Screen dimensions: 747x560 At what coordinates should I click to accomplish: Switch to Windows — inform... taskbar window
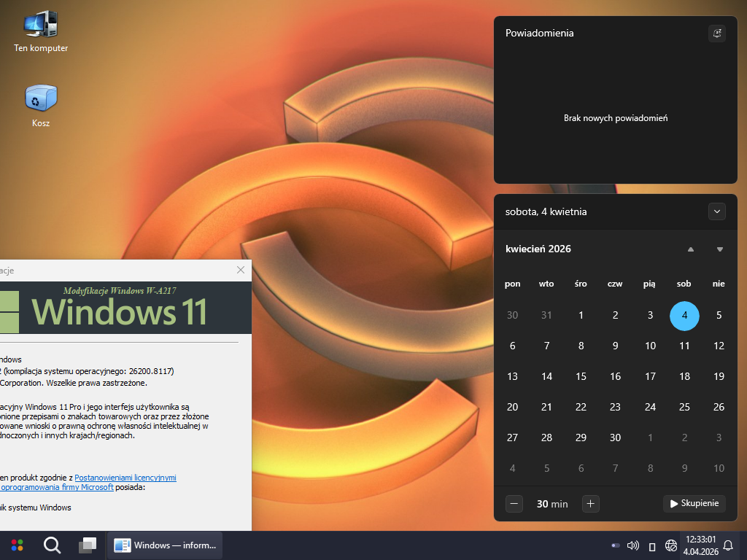165,545
